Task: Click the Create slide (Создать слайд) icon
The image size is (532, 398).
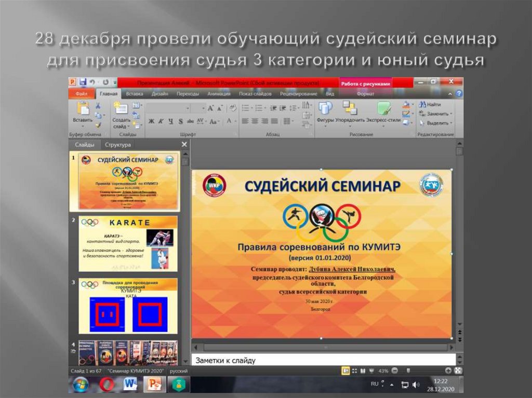Action: click(121, 109)
